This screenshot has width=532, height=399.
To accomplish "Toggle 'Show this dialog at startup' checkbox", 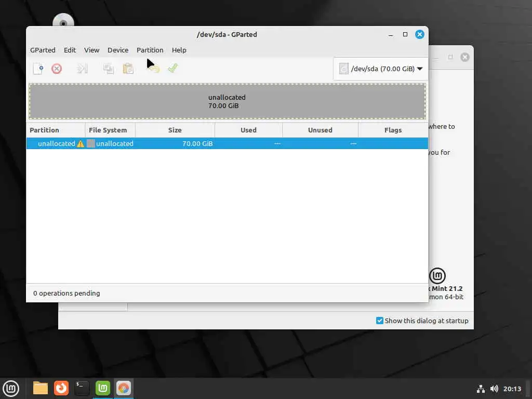I will (x=380, y=321).
